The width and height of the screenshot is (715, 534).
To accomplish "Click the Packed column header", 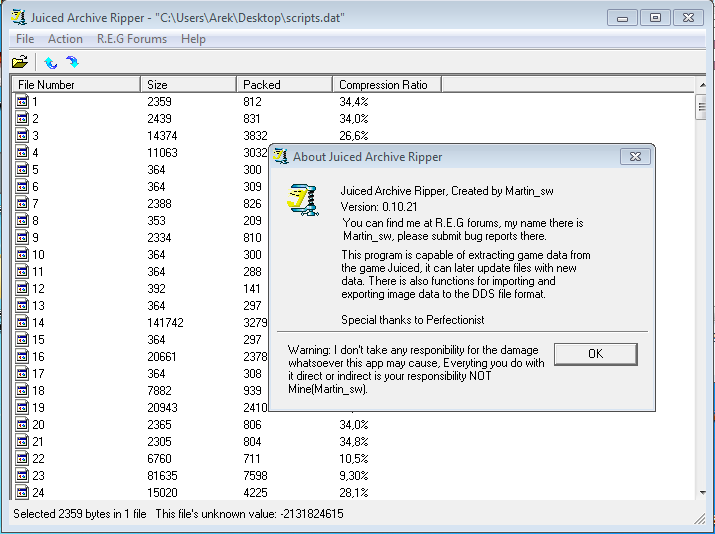I will pyautogui.click(x=284, y=85).
